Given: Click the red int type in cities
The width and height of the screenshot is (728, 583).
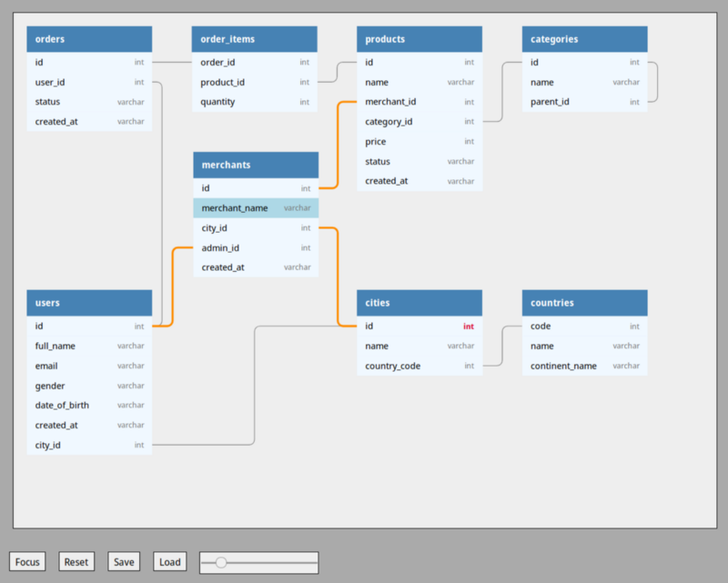Looking at the screenshot, I should coord(468,327).
